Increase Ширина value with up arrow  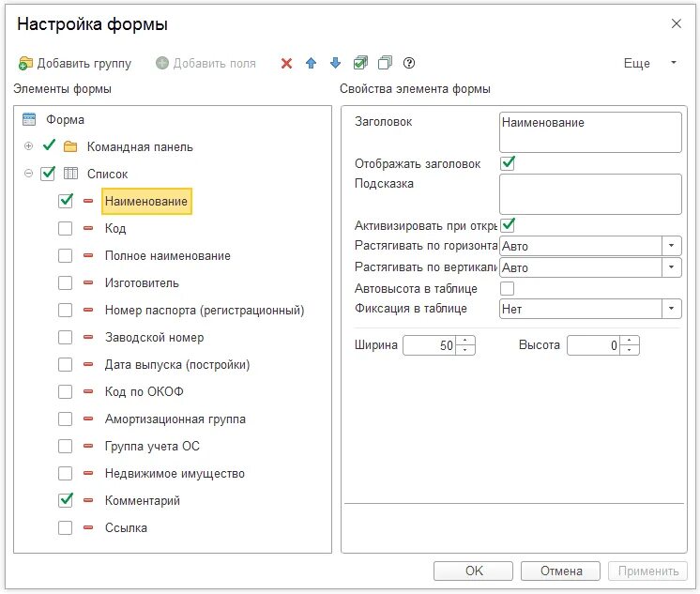click(x=466, y=341)
